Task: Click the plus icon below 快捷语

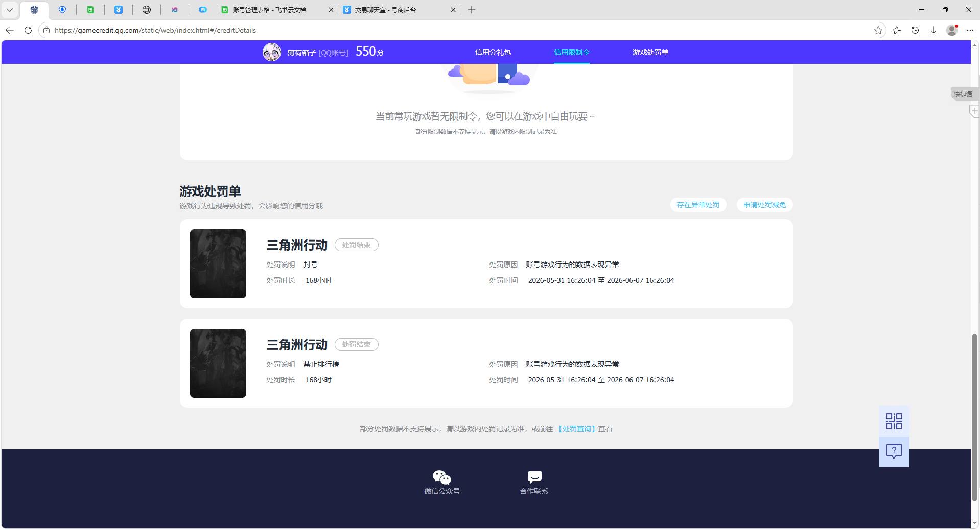Action: coord(975,111)
